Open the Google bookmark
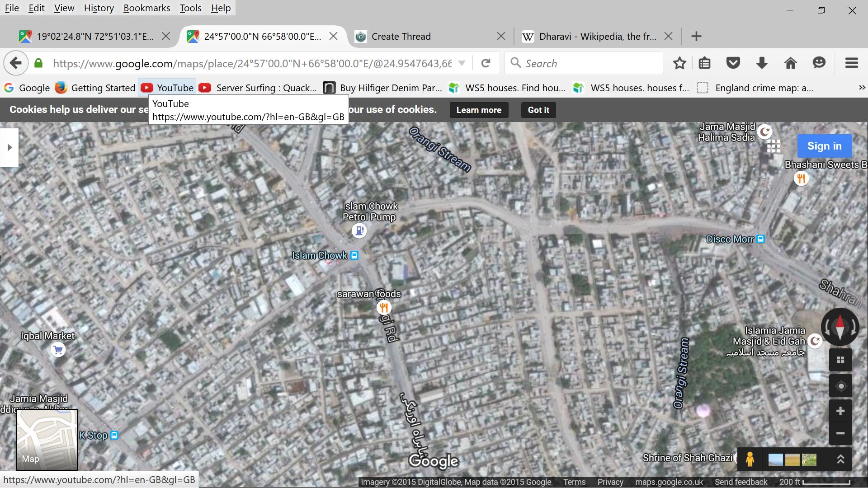The height and width of the screenshot is (488, 868). pyautogui.click(x=27, y=88)
